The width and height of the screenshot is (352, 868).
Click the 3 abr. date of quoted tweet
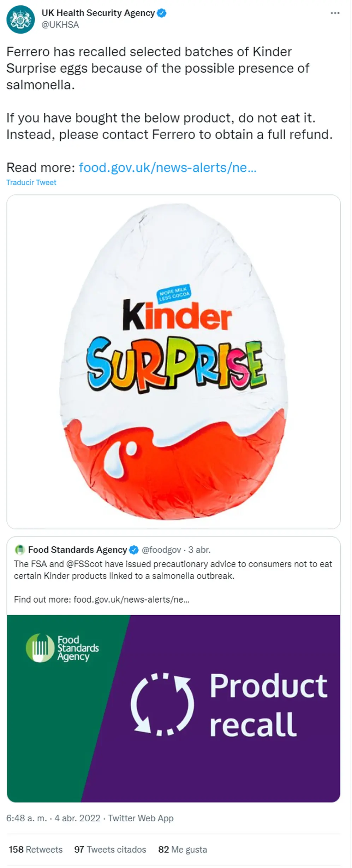199,550
